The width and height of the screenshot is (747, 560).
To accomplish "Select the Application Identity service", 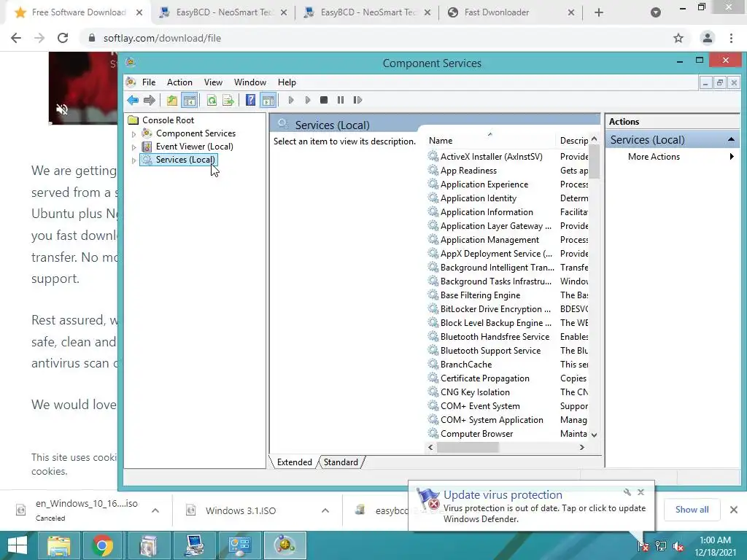I will pos(479,198).
